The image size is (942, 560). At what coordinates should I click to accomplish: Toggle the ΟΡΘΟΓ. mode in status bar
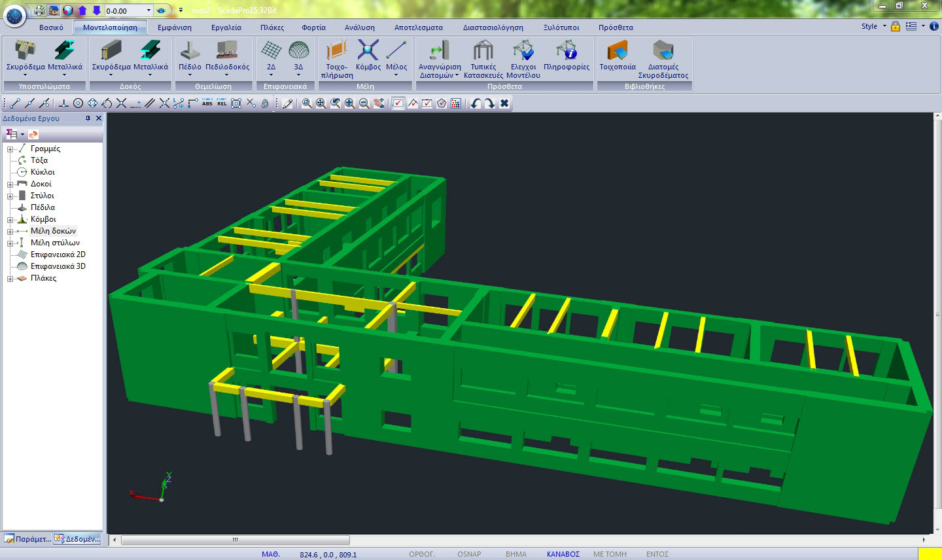pyautogui.click(x=422, y=554)
